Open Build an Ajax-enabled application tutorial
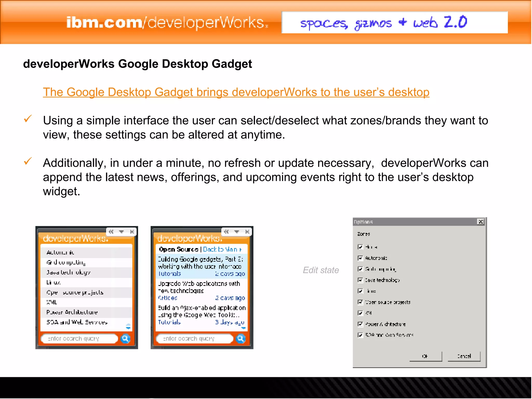The width and height of the screenshot is (532, 399). pyautogui.click(x=201, y=315)
